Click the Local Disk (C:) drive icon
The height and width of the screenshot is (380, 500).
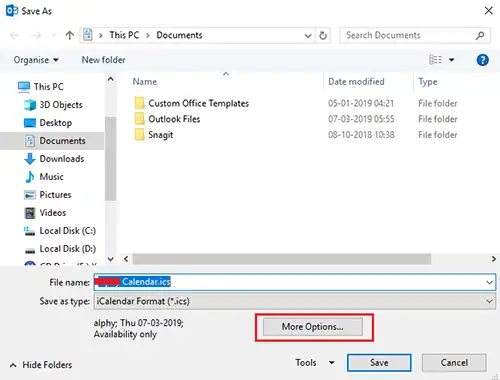point(30,231)
